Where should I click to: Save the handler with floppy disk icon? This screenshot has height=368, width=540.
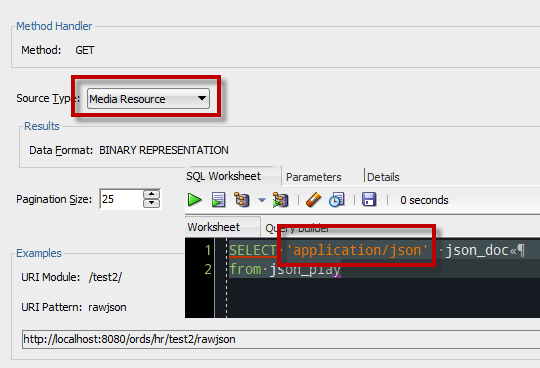point(369,200)
